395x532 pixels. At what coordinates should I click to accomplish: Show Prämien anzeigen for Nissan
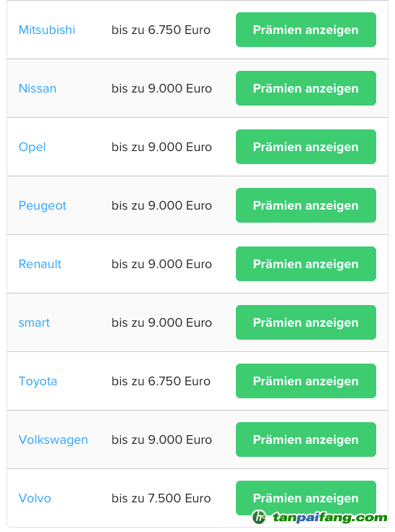pos(306,88)
